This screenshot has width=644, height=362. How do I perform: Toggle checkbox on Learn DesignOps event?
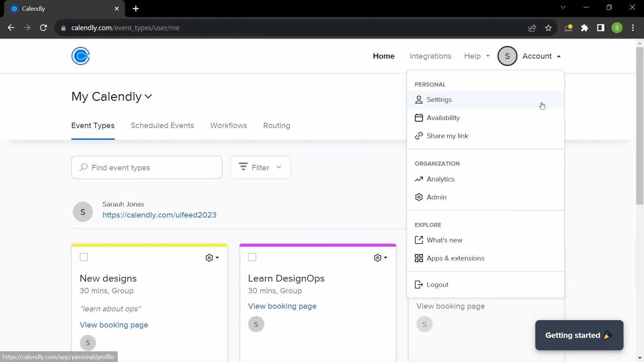coord(252,257)
